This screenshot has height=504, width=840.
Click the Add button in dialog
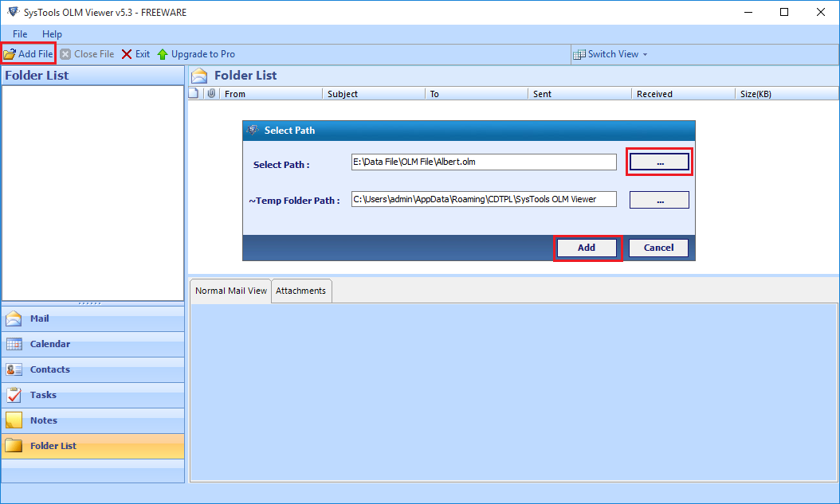point(587,248)
